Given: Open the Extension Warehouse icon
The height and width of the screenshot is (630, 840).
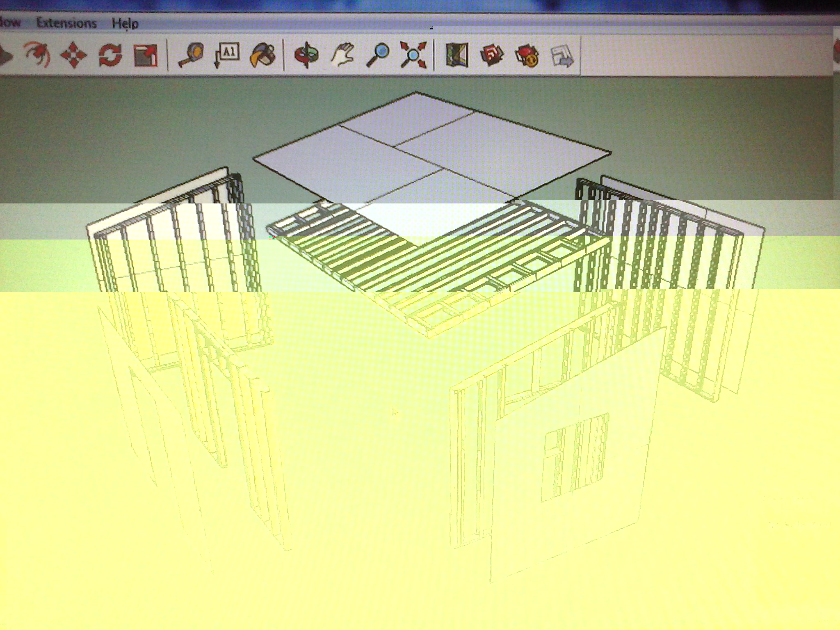Looking at the screenshot, I should [x=527, y=55].
